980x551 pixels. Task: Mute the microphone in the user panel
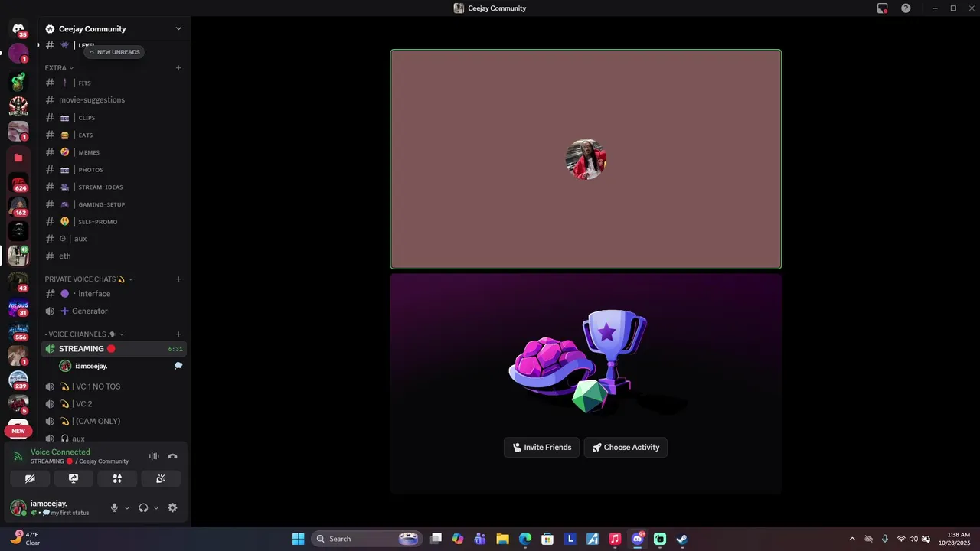click(114, 507)
